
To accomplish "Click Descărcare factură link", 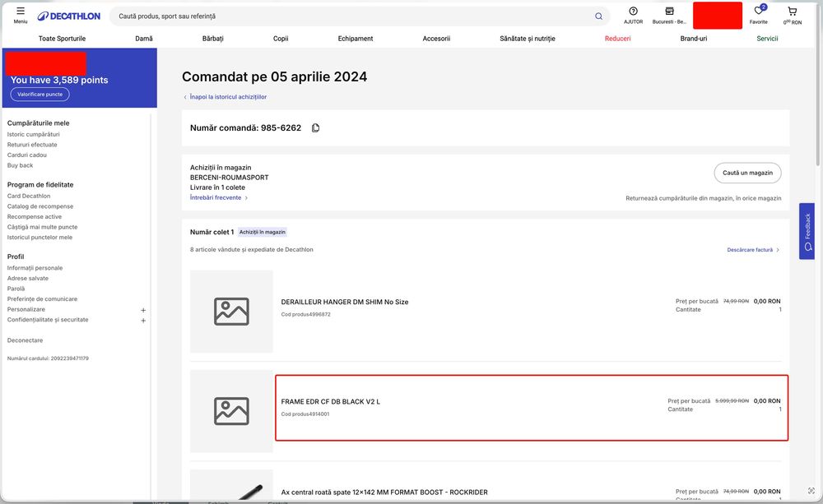I will point(753,250).
